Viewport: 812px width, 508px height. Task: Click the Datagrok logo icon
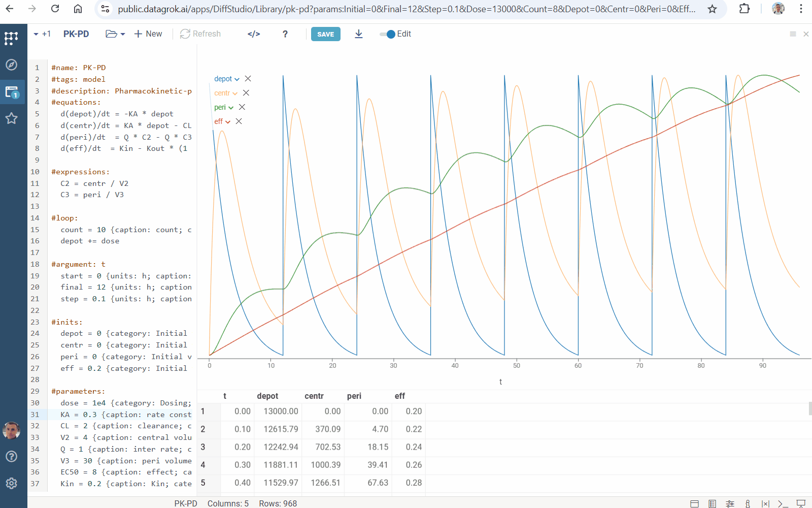[11, 38]
